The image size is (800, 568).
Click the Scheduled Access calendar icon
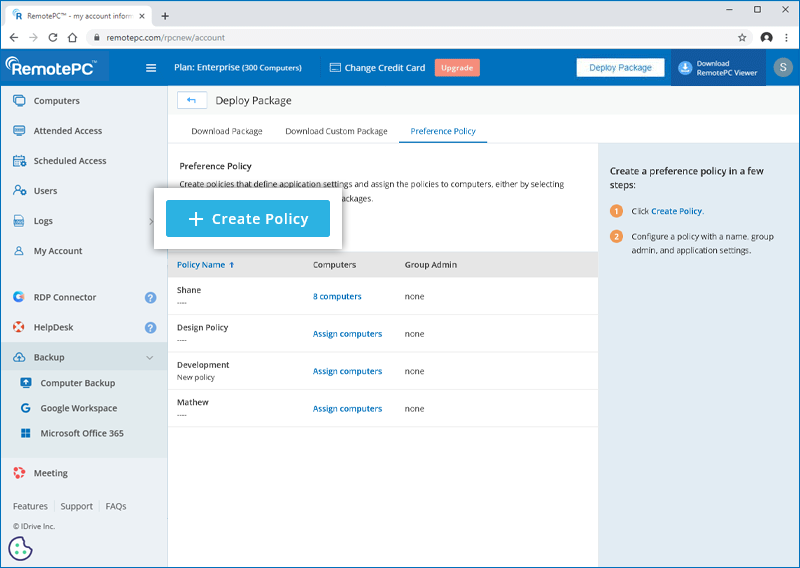(19, 161)
